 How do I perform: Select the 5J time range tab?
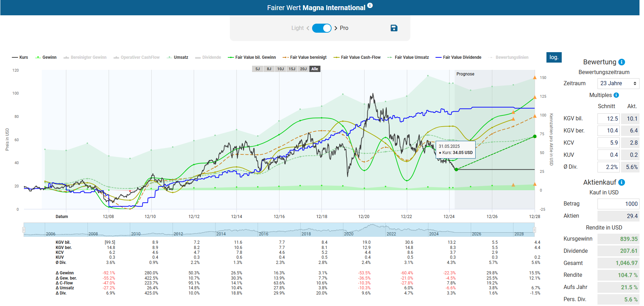pos(258,69)
